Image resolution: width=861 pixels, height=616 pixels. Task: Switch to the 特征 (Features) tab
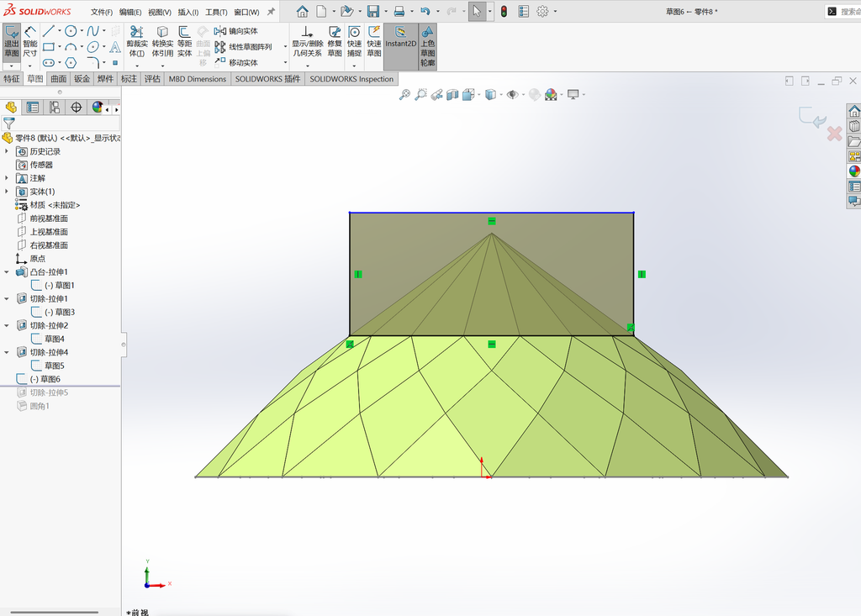(12, 79)
